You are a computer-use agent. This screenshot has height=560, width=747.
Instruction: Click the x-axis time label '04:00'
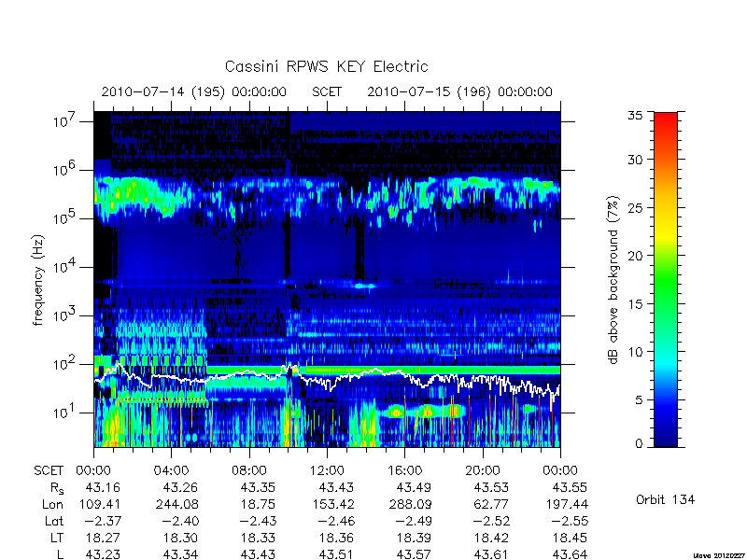coord(171,470)
